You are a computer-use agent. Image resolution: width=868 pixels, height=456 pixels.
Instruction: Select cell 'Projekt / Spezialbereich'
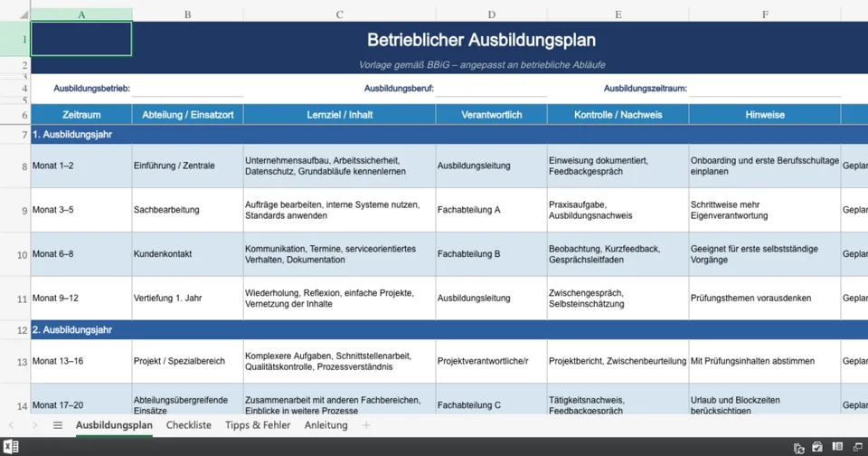coord(188,361)
